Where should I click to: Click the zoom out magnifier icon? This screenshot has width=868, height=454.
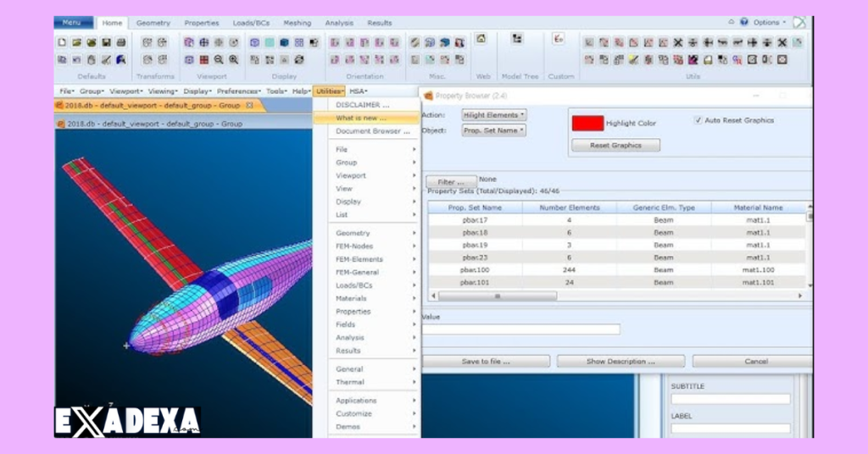pyautogui.click(x=219, y=60)
